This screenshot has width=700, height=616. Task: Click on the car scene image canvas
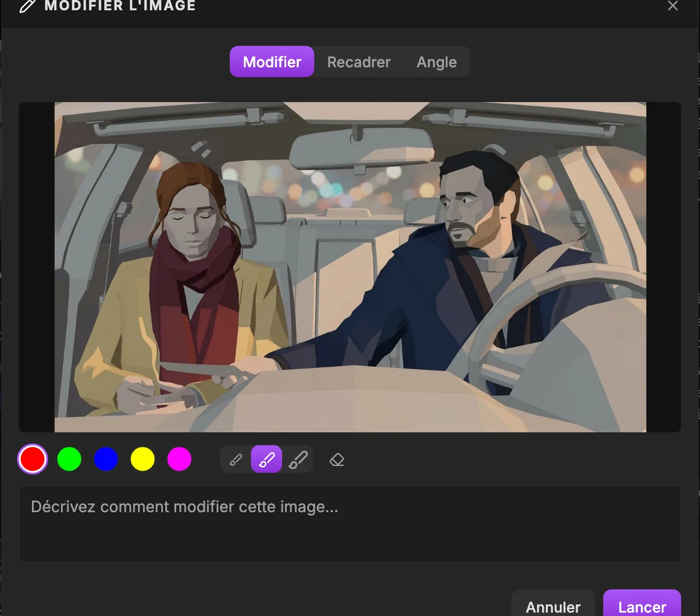tap(350, 267)
